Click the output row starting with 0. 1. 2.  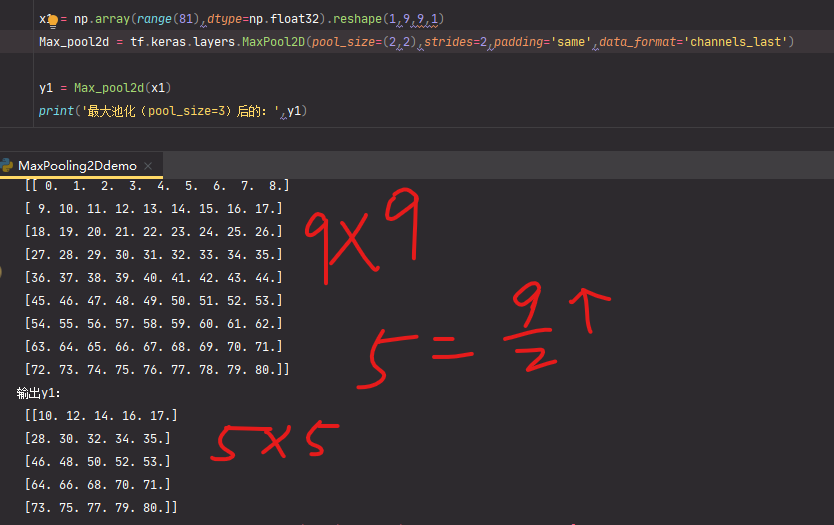click(157, 186)
